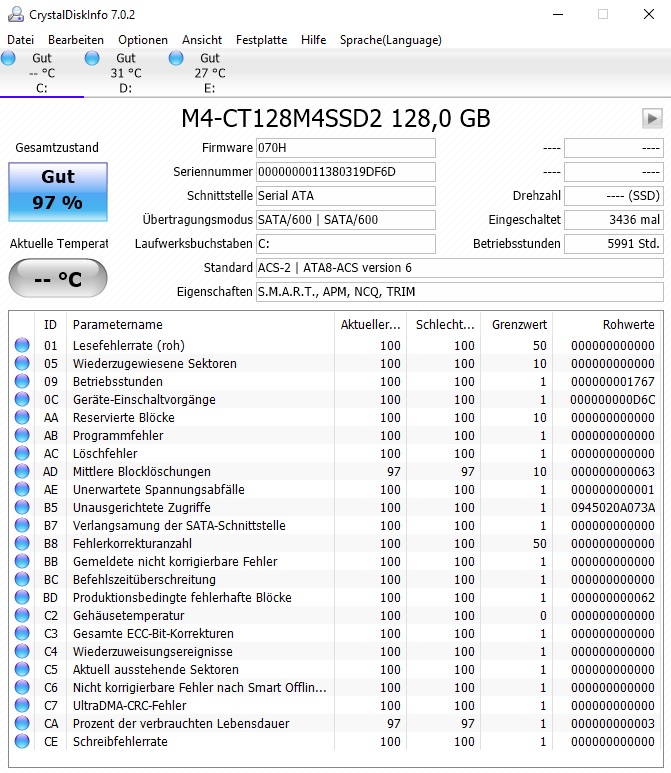Click status orb for Schreibfehlerrate row
The image size is (671, 773).
coord(22,741)
